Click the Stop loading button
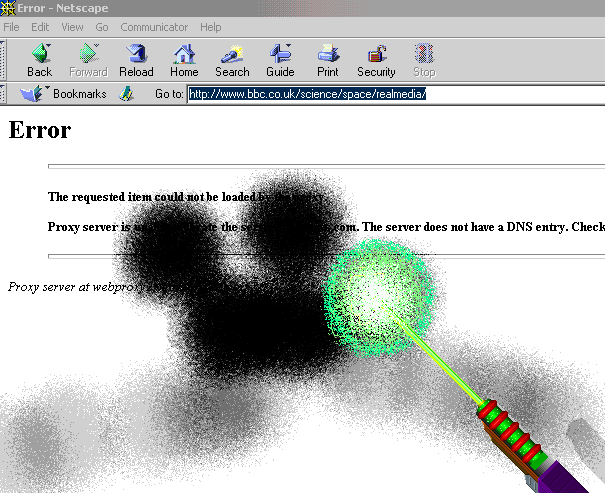The width and height of the screenshot is (605, 493). (x=424, y=60)
